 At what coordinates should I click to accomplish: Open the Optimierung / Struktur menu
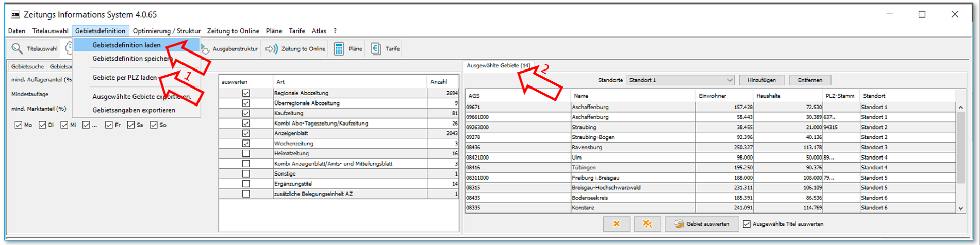167,31
